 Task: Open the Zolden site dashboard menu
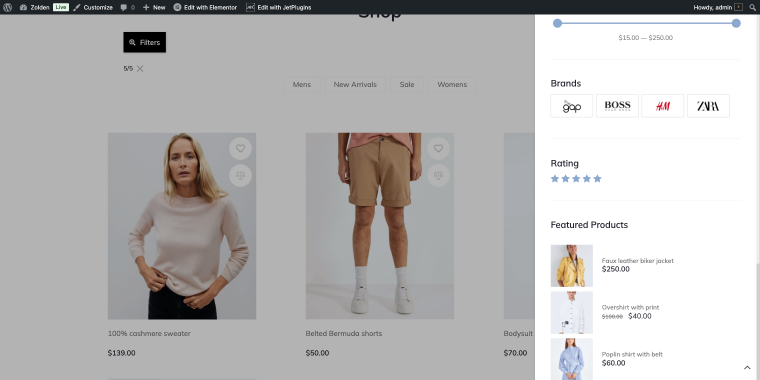coord(34,7)
